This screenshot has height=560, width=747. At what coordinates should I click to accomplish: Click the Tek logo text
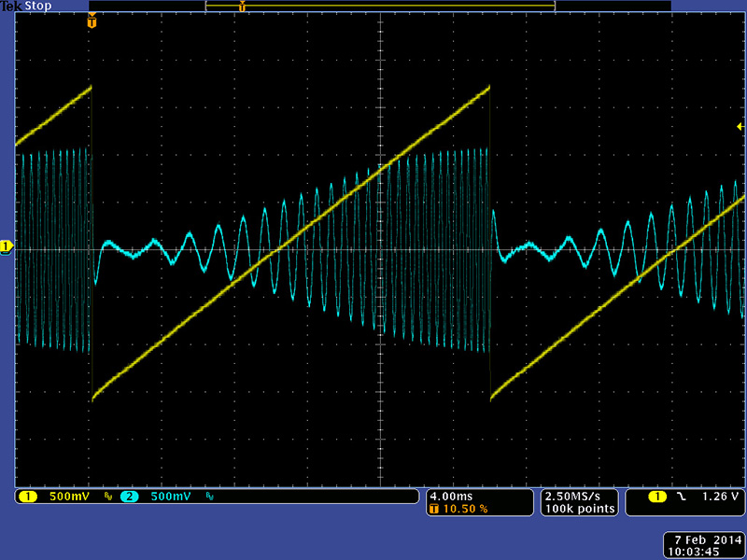click(11, 7)
